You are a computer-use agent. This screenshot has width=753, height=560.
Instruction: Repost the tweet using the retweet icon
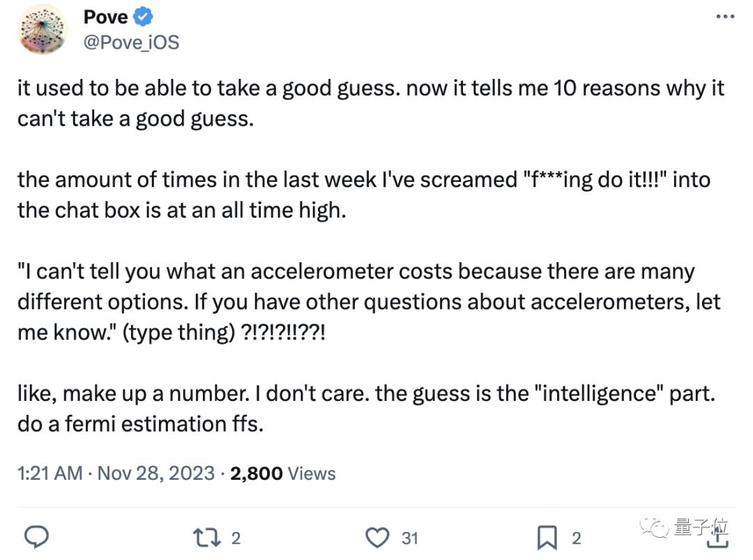coord(206,537)
